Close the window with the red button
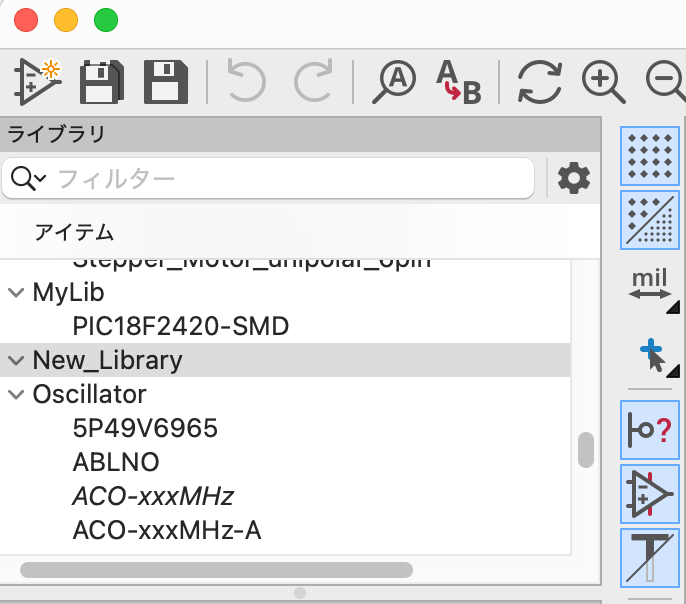This screenshot has height=604, width=686. (x=26, y=20)
